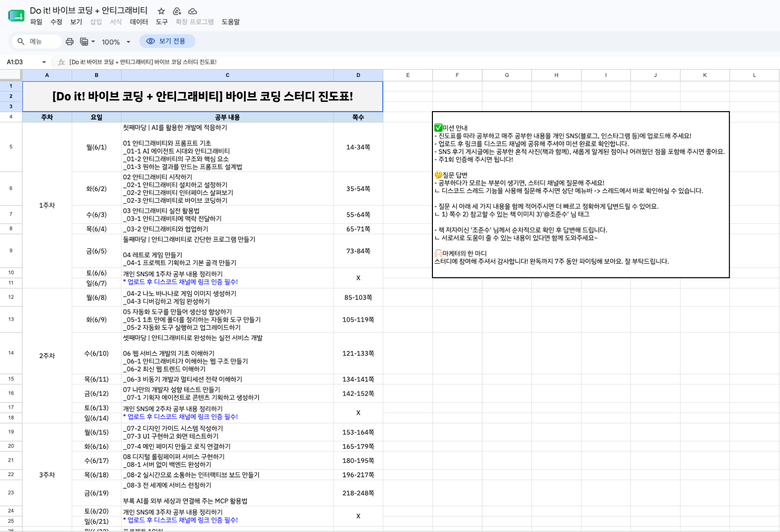Click the print icon

pyautogui.click(x=70, y=41)
